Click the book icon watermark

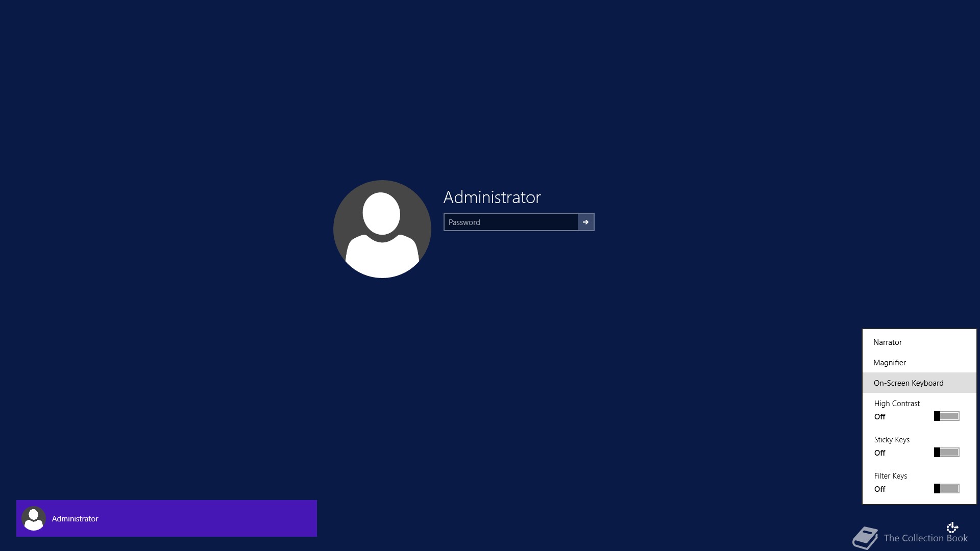865,538
